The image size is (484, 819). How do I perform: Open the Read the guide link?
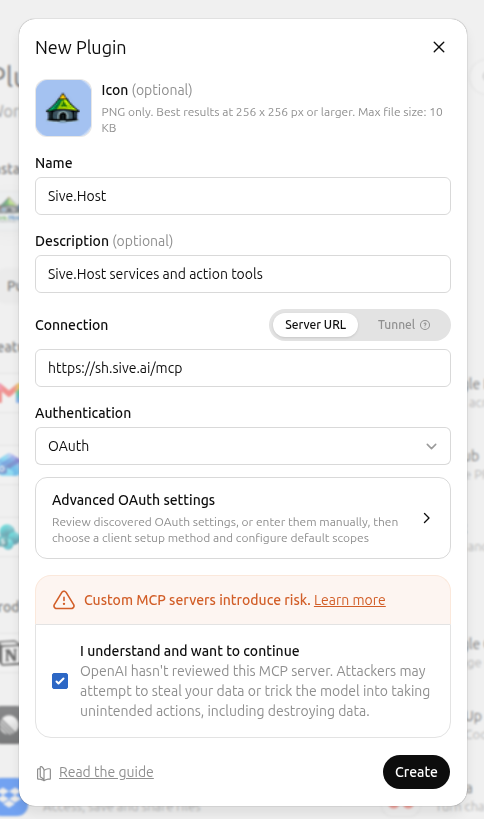(106, 772)
